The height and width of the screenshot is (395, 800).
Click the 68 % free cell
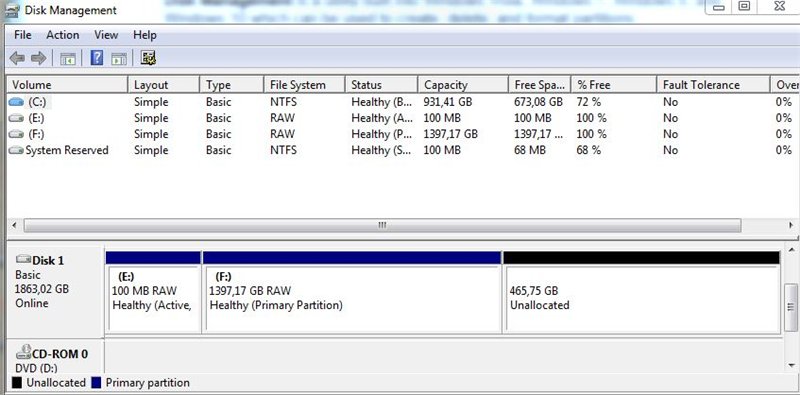pyautogui.click(x=589, y=151)
